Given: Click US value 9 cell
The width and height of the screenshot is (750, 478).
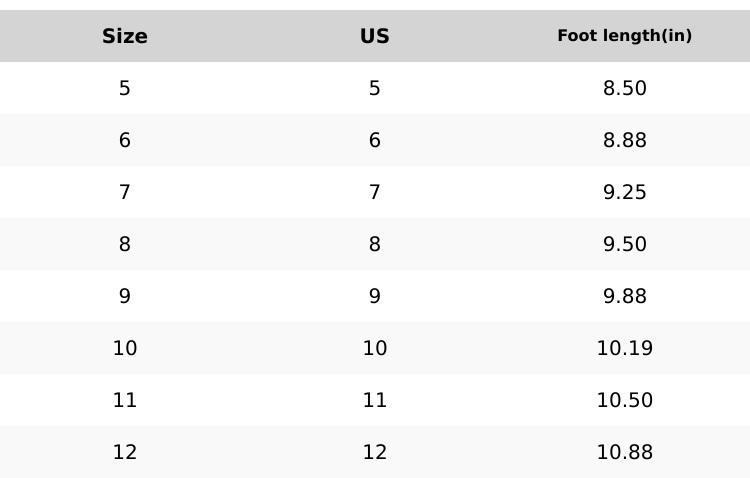Looking at the screenshot, I should [375, 296].
